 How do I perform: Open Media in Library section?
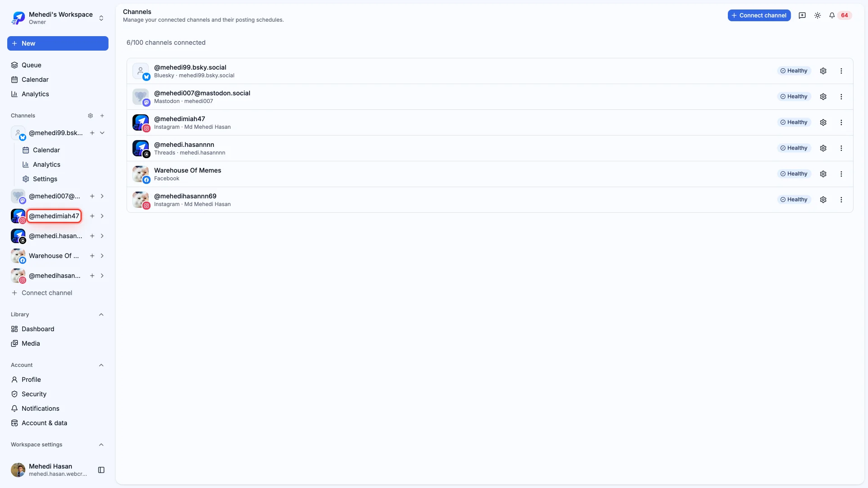[x=58, y=343]
